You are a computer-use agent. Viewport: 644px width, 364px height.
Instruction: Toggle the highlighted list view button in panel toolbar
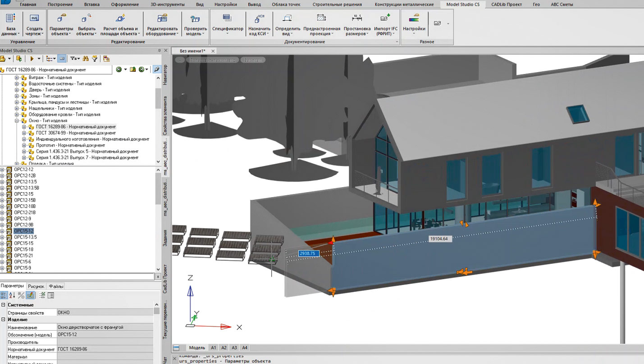pyautogui.click(x=62, y=59)
